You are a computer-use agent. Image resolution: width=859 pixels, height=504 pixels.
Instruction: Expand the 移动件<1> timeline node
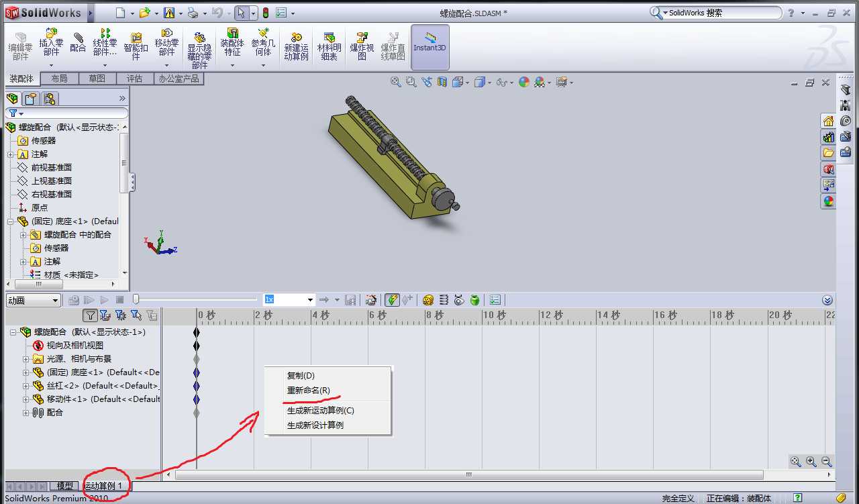(x=26, y=399)
